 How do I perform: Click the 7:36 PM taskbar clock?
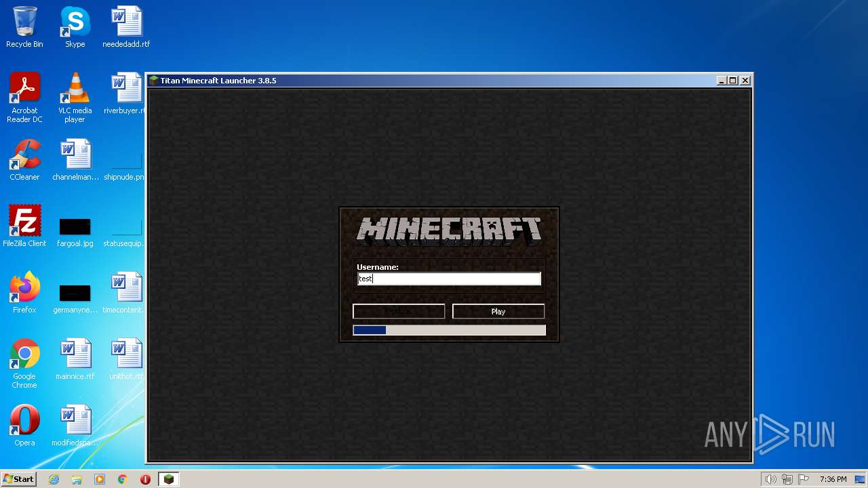point(833,479)
